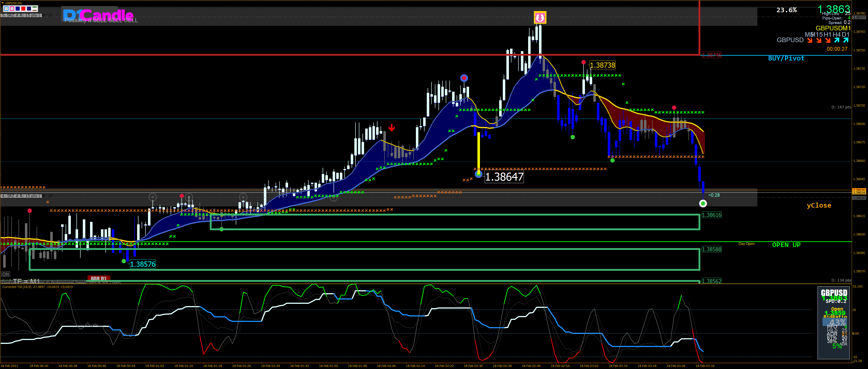Viewport: 868px width, 369px height.
Task: Click the D1 cyan up trend arrow
Action: (846, 41)
